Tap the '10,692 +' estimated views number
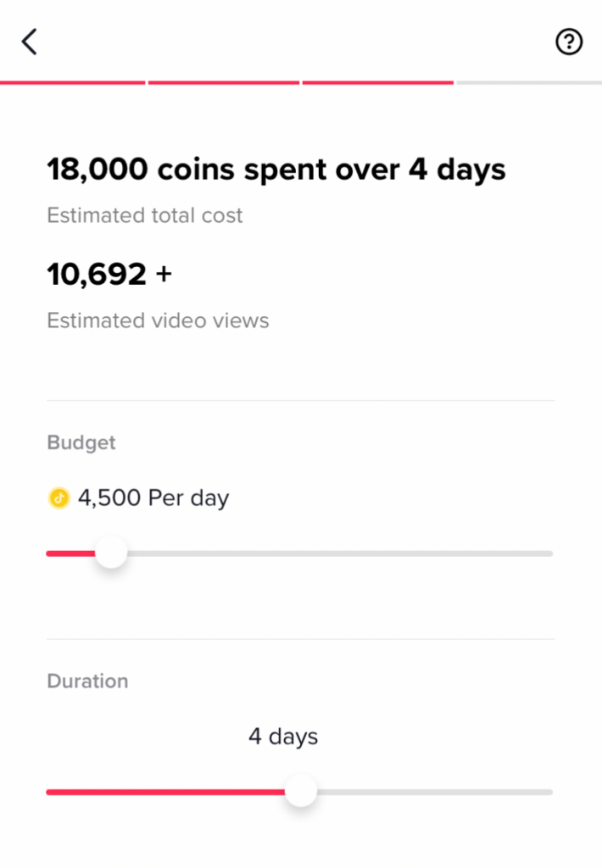602x868 pixels. (x=109, y=274)
